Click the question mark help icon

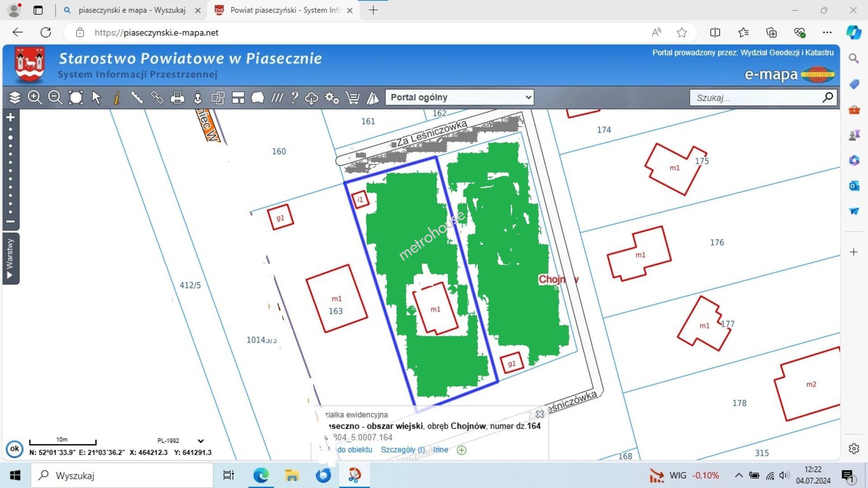[x=294, y=97]
